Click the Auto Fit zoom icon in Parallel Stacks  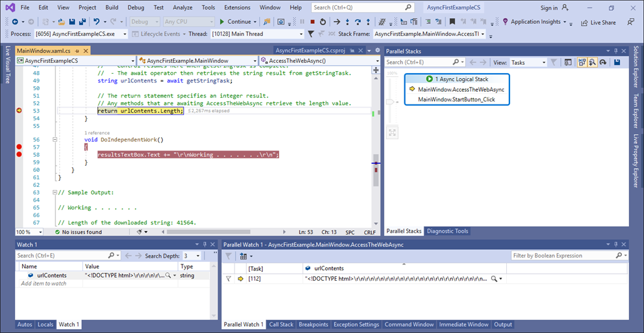[392, 132]
